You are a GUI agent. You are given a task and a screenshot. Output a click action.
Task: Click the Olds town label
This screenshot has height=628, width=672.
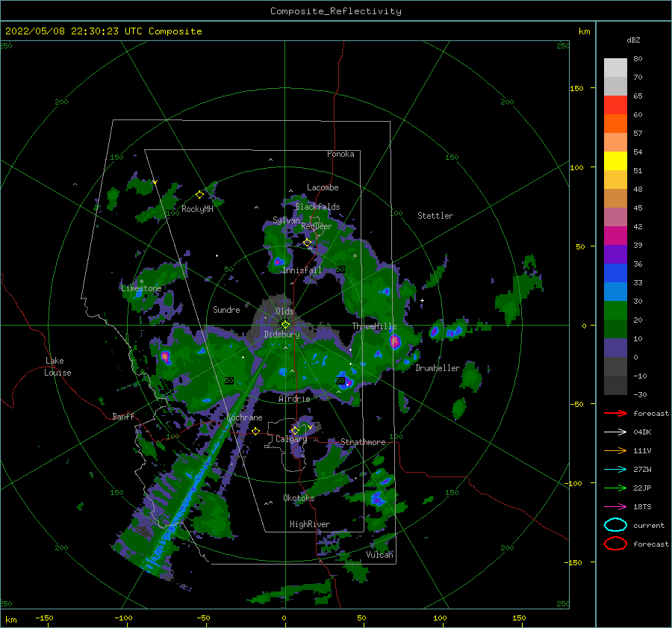[x=284, y=311]
